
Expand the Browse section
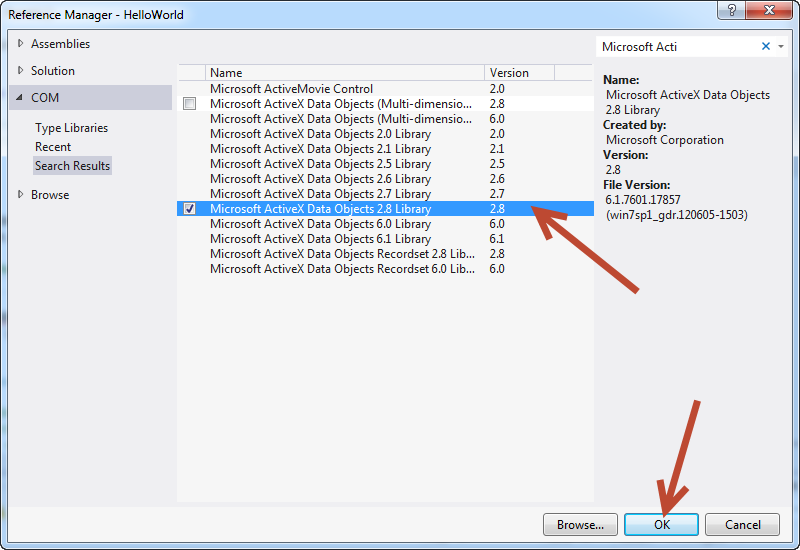click(x=20, y=194)
